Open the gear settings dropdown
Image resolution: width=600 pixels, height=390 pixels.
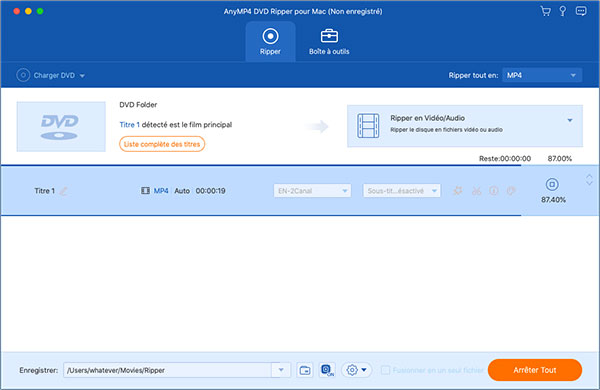pyautogui.click(x=357, y=370)
